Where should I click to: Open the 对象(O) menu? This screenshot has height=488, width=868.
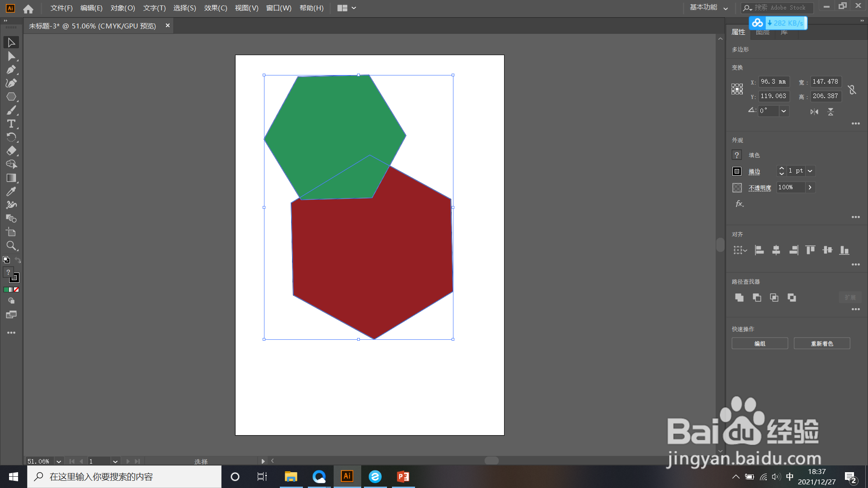(x=123, y=8)
